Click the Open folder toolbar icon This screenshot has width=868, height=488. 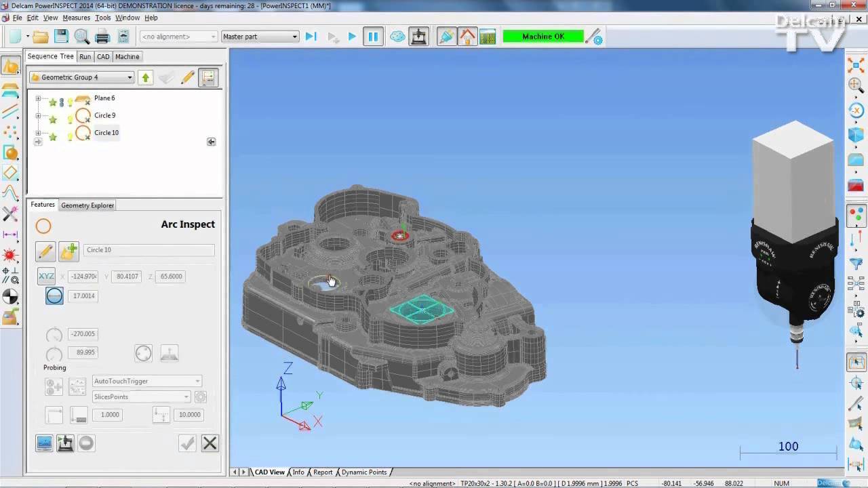pyautogui.click(x=41, y=37)
